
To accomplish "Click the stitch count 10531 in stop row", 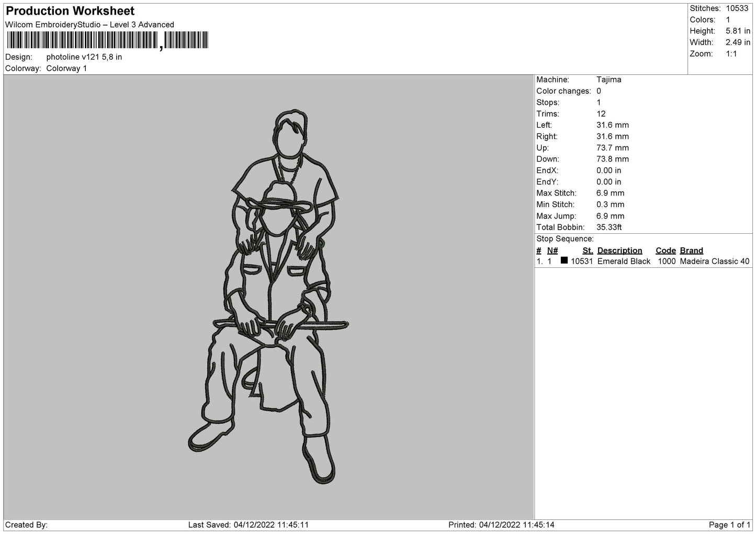I will pos(582,262).
